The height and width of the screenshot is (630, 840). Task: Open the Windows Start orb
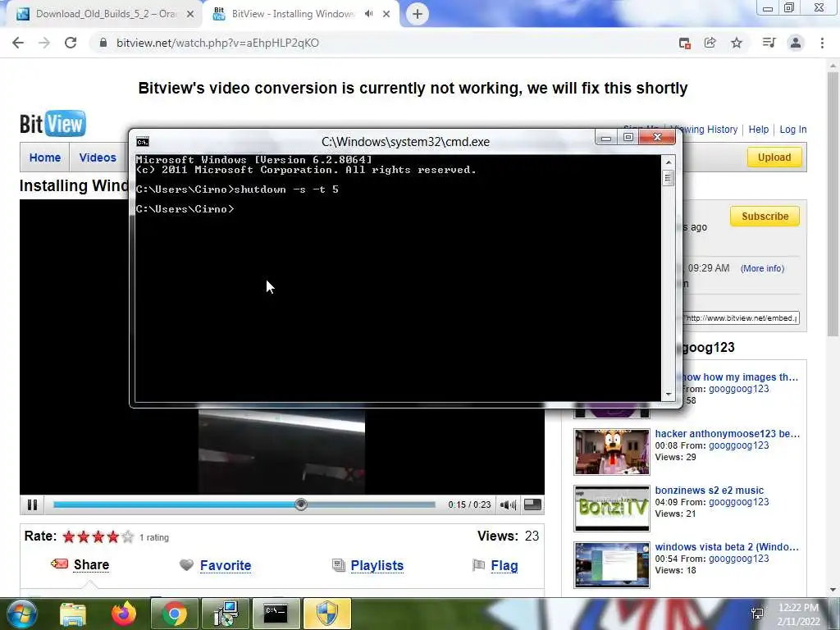coord(21,614)
